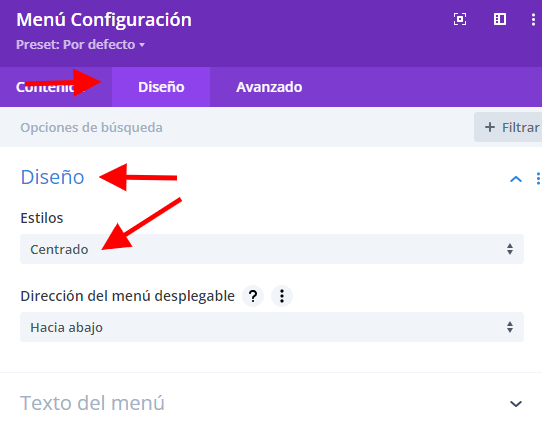The width and height of the screenshot is (542, 433).
Task: Expand the Texto del menú section
Action: click(516, 404)
